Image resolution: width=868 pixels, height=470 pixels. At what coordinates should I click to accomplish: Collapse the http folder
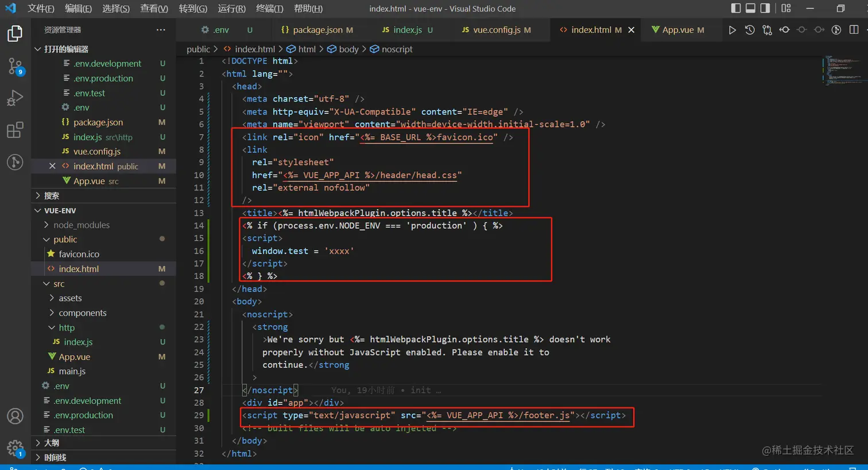tap(103, 328)
